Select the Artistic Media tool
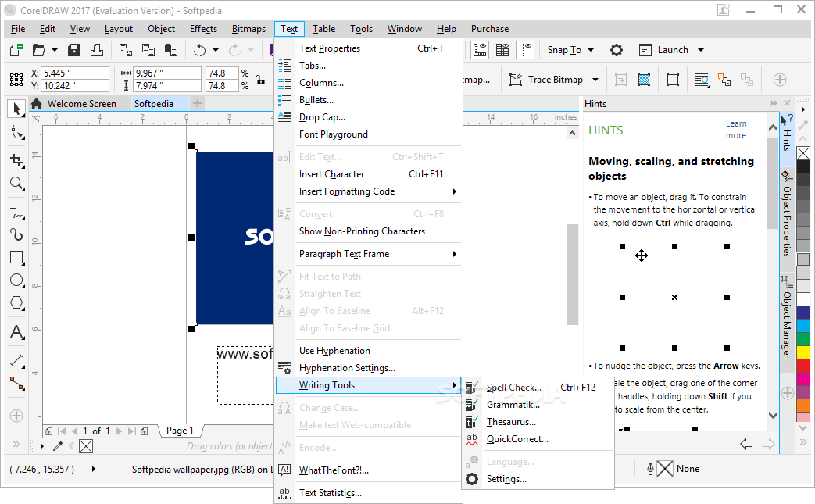This screenshot has height=504, width=815. pos(17,235)
